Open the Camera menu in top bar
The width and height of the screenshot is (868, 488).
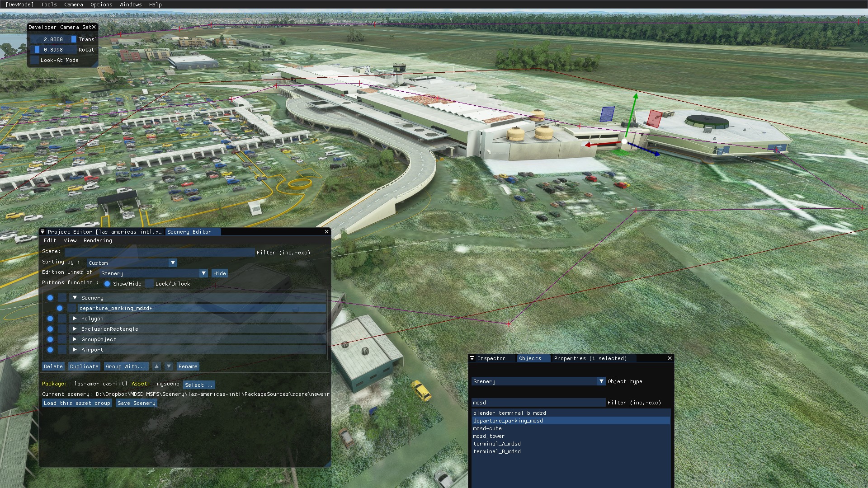74,5
